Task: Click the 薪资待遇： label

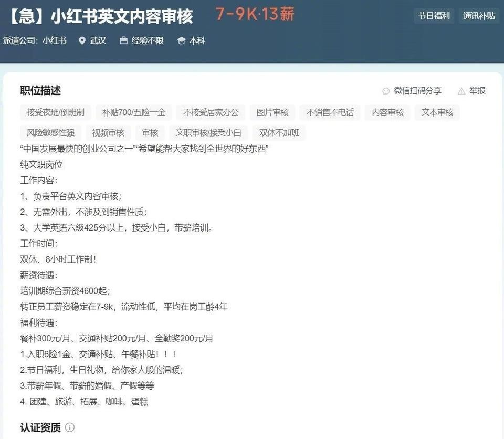Action: (x=39, y=275)
